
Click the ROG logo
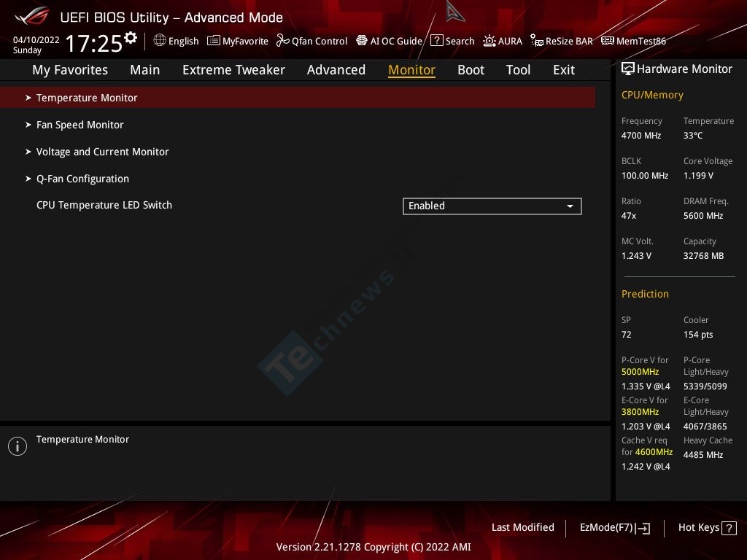[32, 16]
